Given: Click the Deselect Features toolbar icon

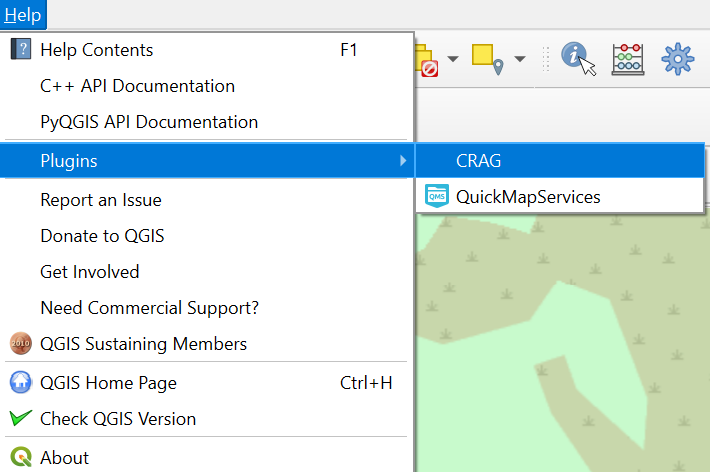Looking at the screenshot, I should (427, 60).
